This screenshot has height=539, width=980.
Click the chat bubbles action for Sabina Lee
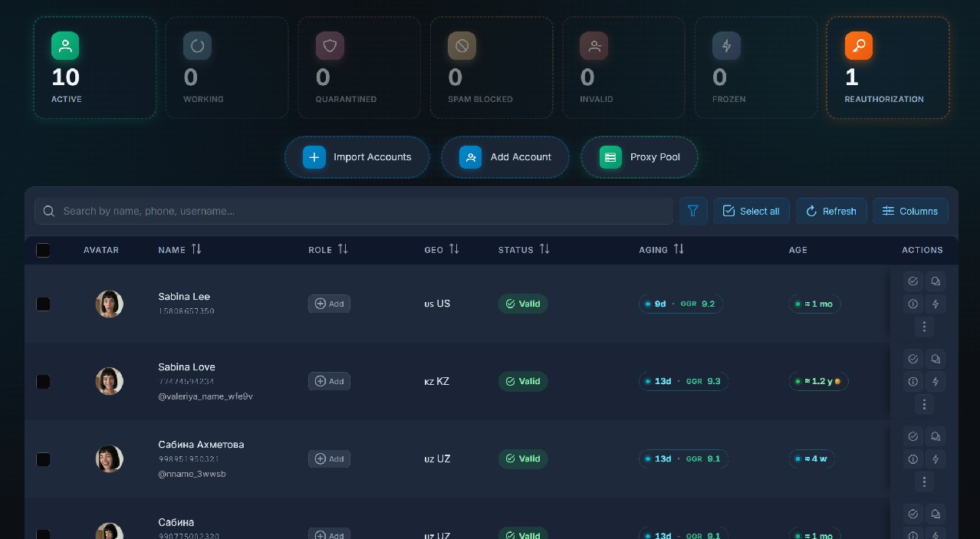(x=936, y=281)
